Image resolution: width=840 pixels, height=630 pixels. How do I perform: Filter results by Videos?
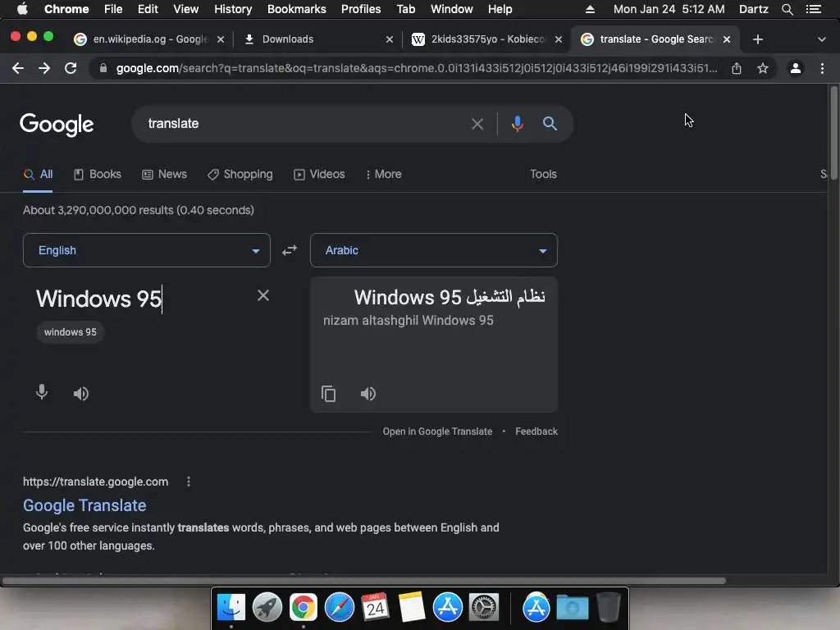319,175
